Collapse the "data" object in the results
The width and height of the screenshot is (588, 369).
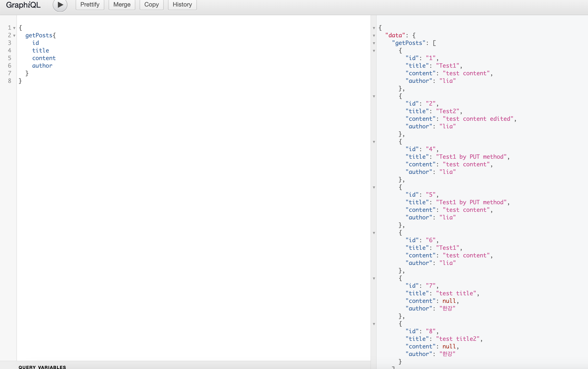point(374,36)
